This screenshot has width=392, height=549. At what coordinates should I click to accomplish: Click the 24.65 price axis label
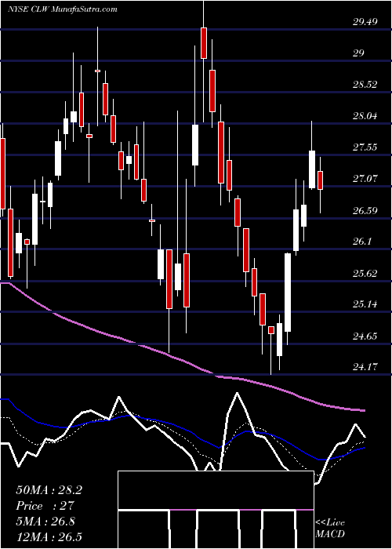point(365,336)
